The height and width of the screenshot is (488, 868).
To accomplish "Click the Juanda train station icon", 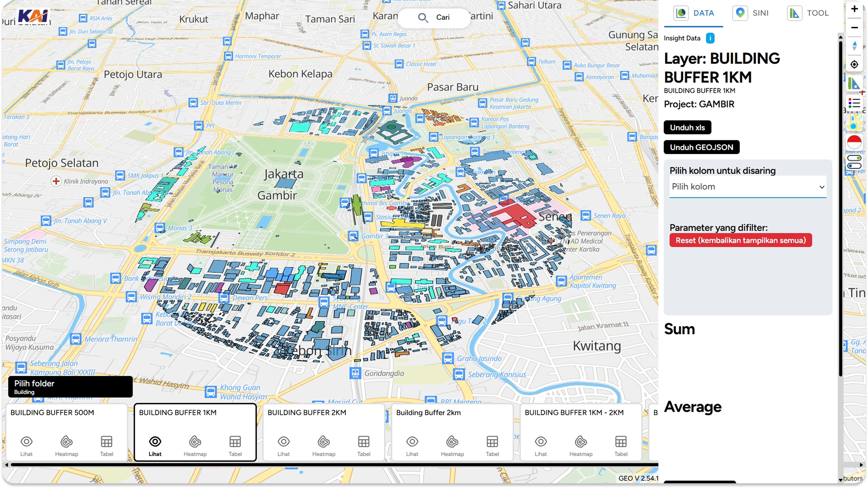I will point(393,98).
